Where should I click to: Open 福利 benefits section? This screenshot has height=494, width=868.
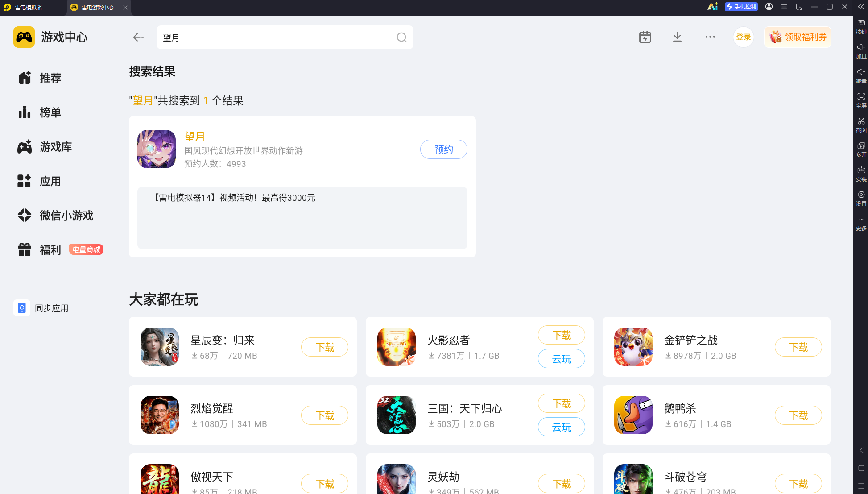(39, 250)
